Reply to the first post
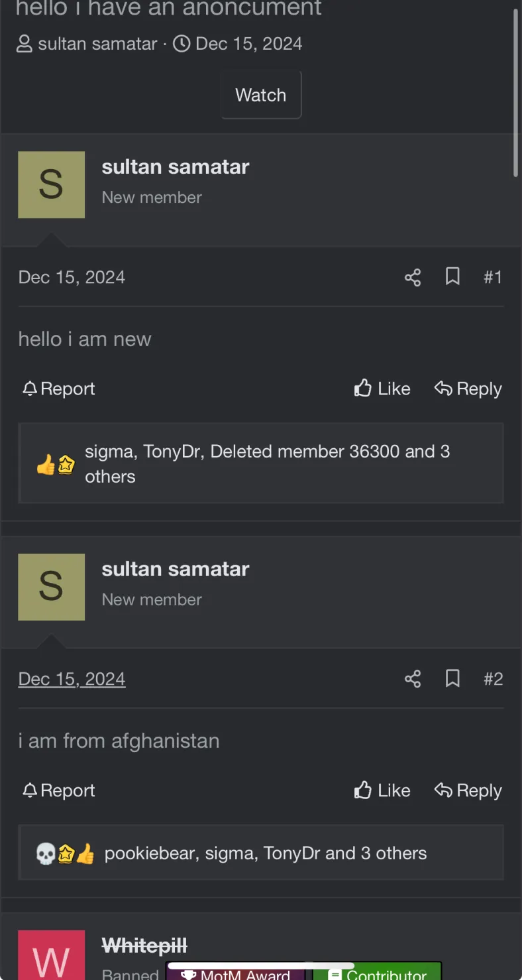 point(468,389)
